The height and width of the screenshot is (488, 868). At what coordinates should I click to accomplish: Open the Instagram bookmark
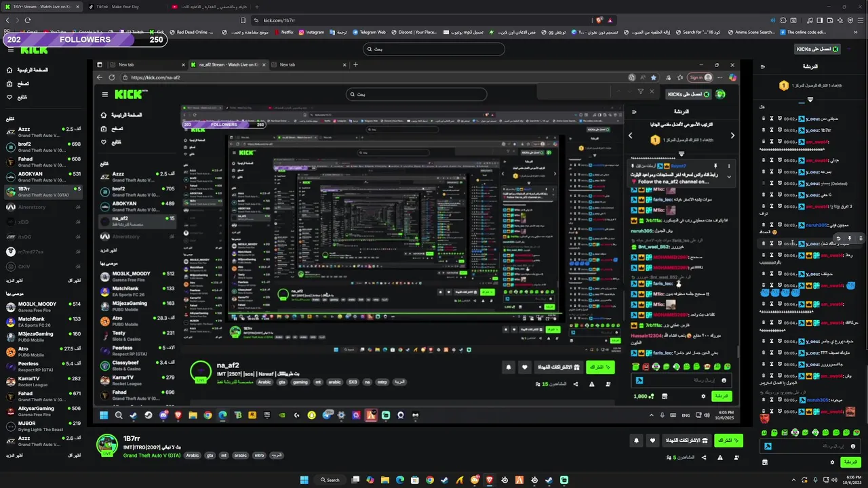coord(311,32)
